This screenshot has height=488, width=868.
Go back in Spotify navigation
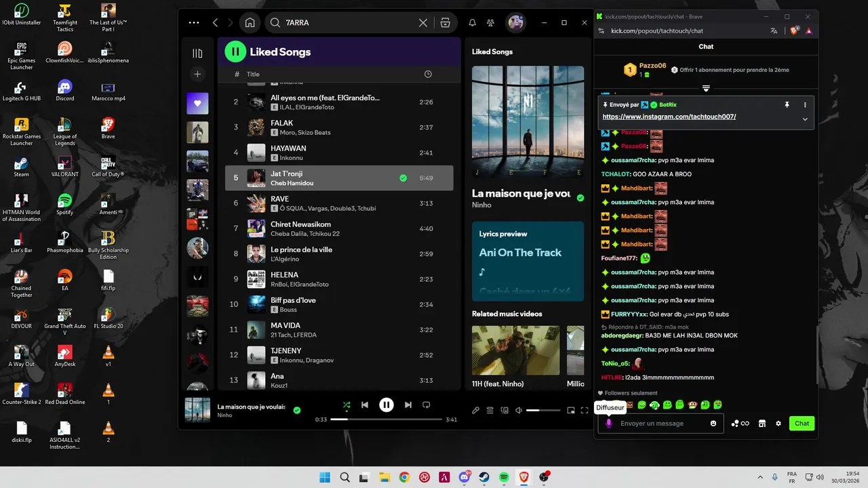[x=216, y=22]
